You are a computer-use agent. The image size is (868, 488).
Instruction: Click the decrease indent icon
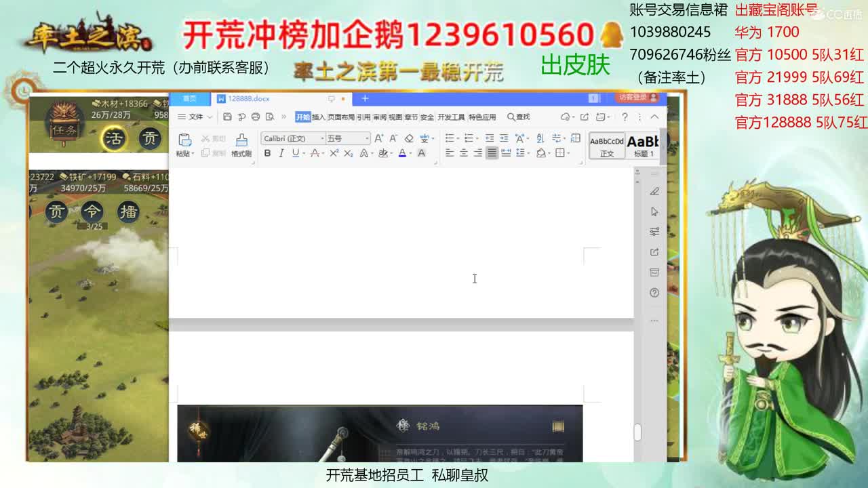(x=490, y=138)
